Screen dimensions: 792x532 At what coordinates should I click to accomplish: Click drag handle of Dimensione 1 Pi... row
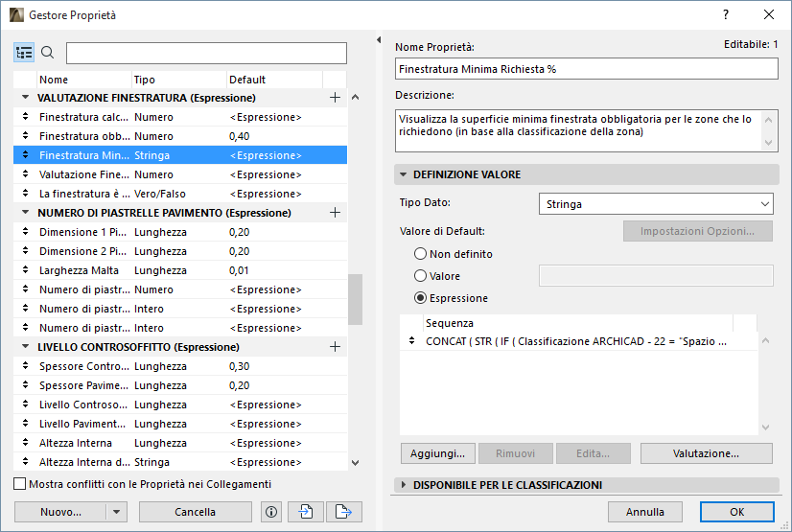click(25, 232)
